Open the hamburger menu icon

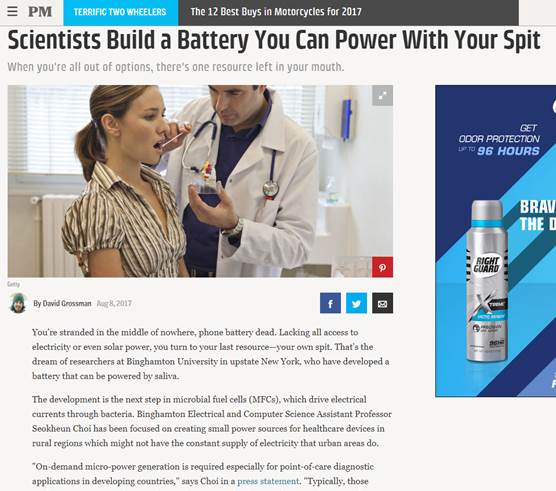click(12, 12)
